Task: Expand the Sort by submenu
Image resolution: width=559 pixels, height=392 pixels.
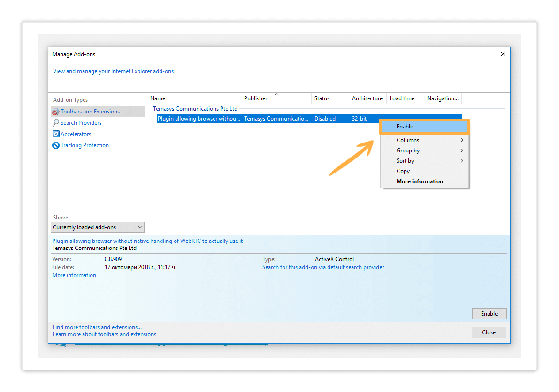Action: [x=424, y=161]
